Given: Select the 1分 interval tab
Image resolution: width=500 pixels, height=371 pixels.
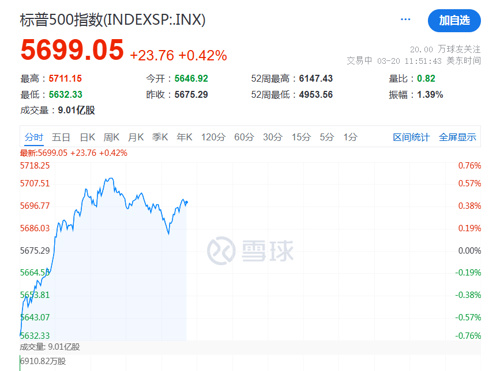Looking at the screenshot, I should 350,137.
